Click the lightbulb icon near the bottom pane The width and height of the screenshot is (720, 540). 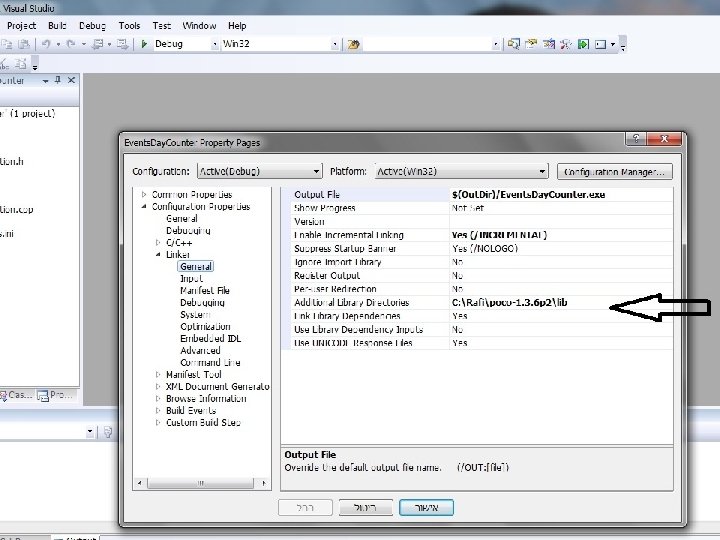point(108,432)
